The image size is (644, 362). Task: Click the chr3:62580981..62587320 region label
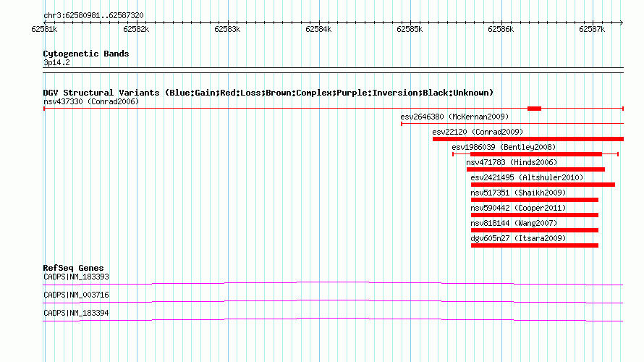93,16
